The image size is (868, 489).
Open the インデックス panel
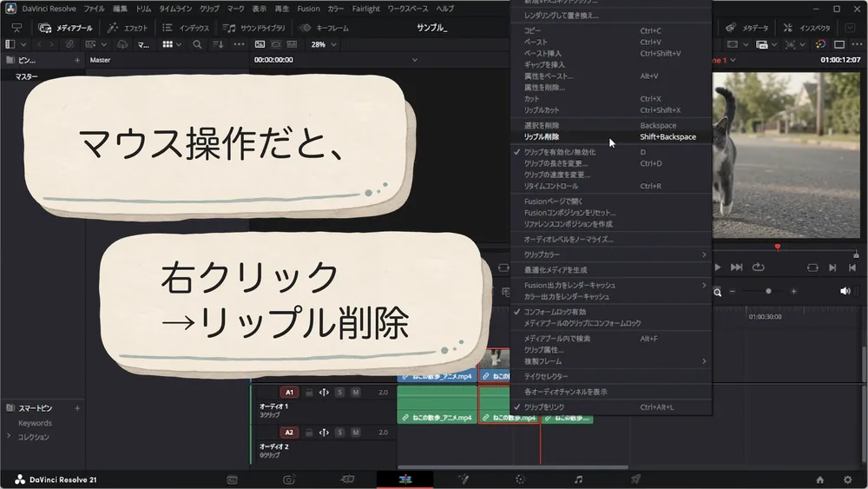point(186,28)
